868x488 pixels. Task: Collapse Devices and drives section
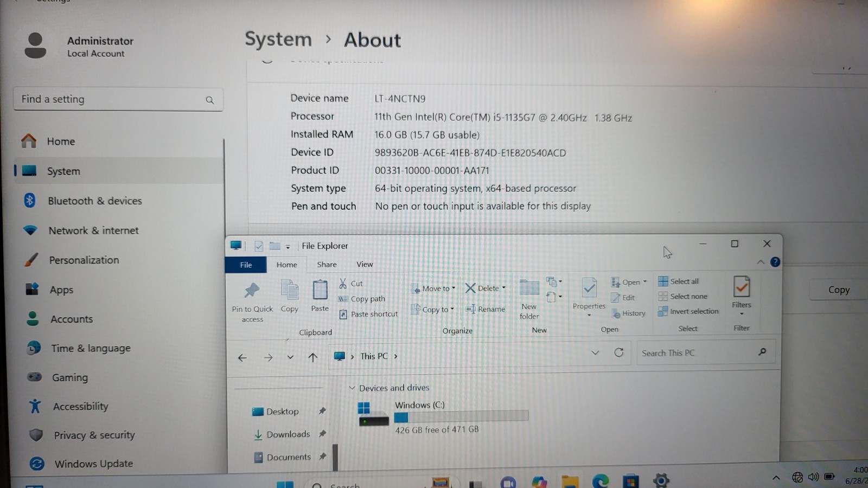coord(352,388)
